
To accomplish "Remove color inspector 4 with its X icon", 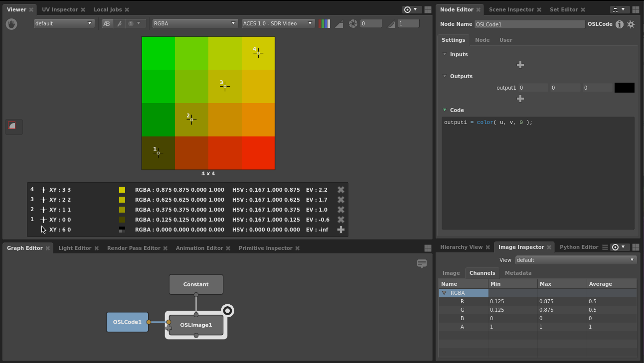I will coord(341,190).
